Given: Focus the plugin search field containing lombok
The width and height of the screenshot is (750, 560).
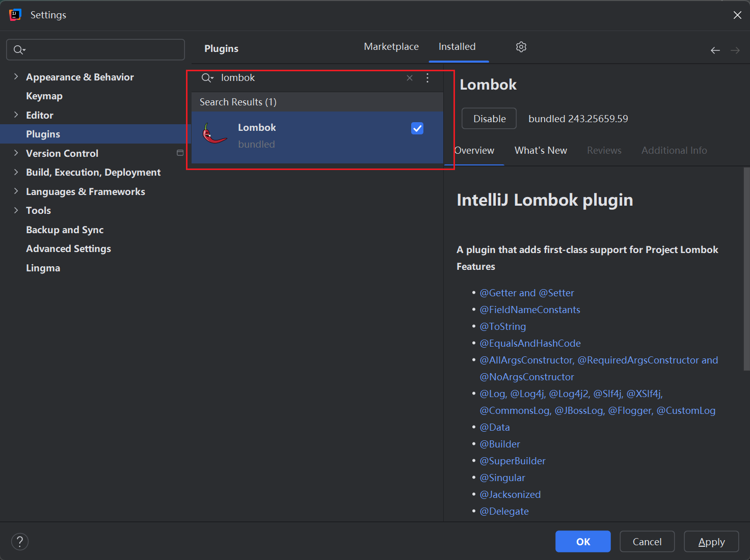Looking at the screenshot, I should click(306, 78).
